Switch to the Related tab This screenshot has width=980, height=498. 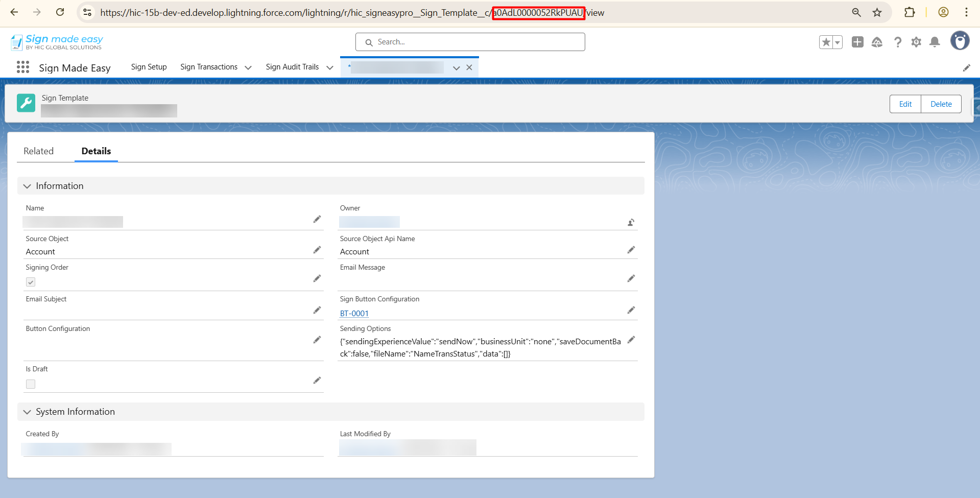[x=38, y=151]
